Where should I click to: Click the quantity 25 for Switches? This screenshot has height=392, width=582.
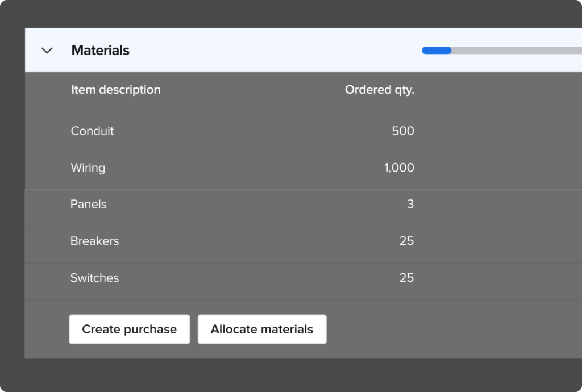407,278
